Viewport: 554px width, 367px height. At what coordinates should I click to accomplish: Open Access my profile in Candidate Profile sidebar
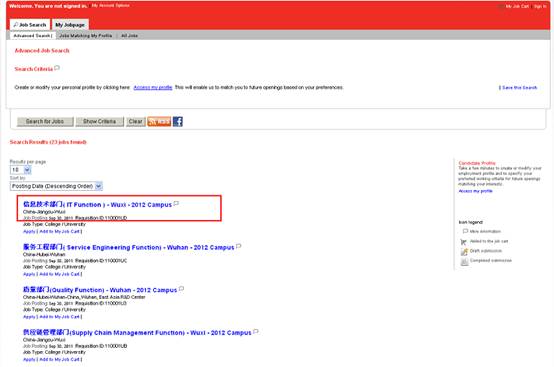click(x=475, y=191)
